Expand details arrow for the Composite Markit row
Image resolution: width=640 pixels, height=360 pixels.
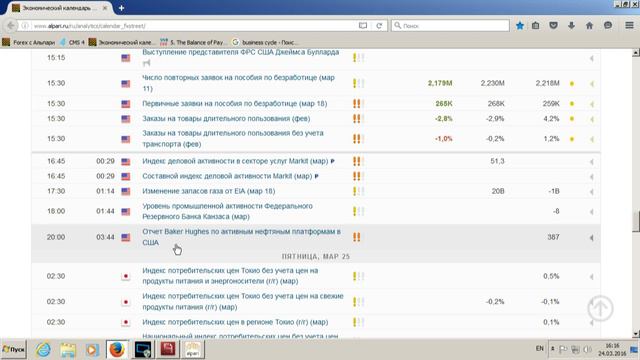591,177
